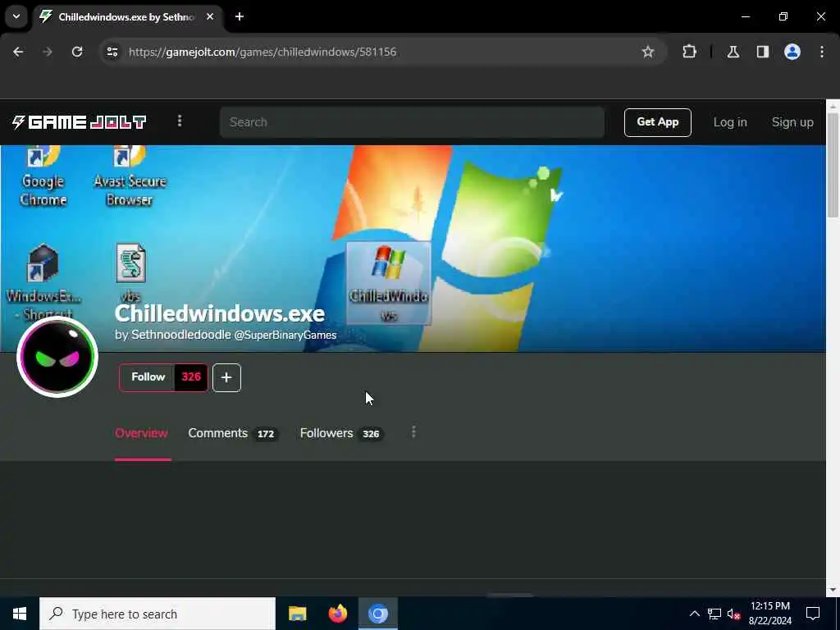Open the browser Extensions puzzle icon
This screenshot has width=840, height=630.
coord(689,52)
